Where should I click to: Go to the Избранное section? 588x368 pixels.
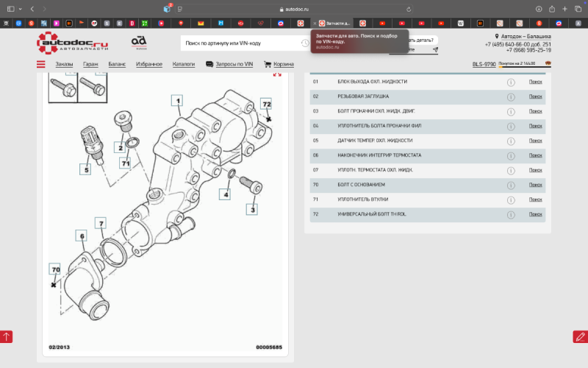click(x=149, y=65)
